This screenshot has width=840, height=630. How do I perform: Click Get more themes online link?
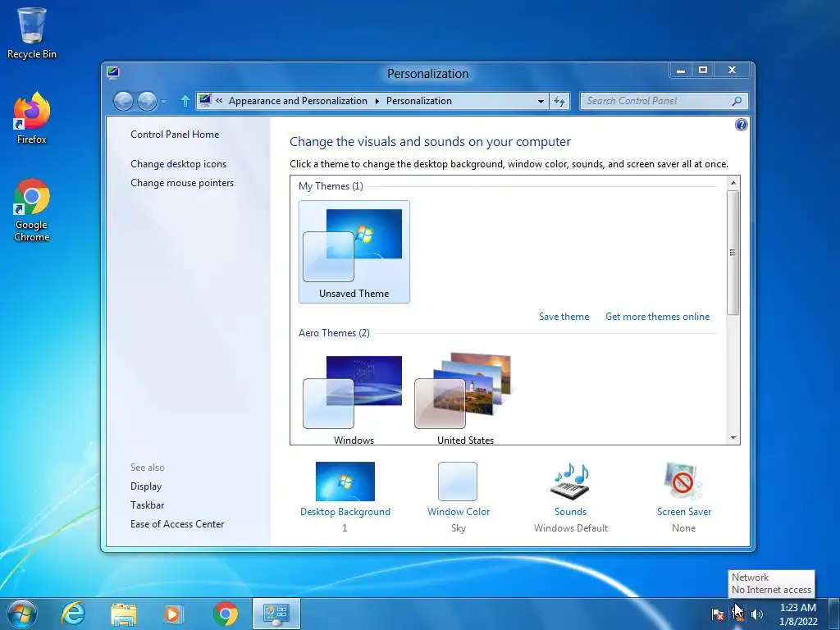657,317
